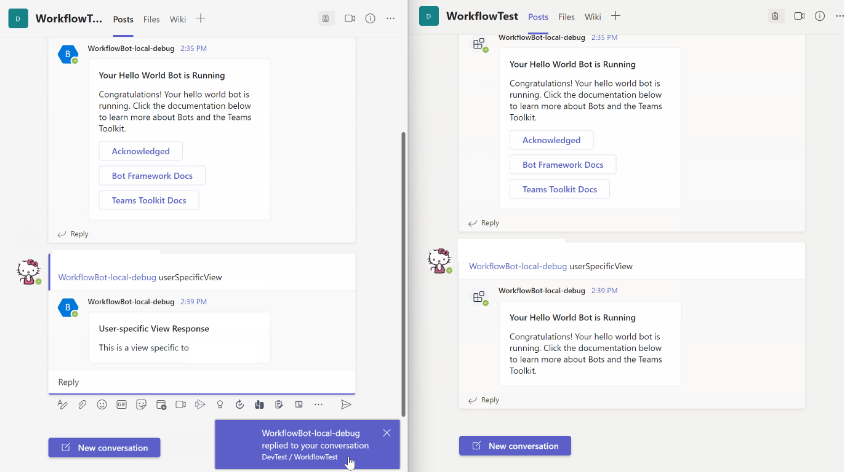
Task: Click the circular arrow Approvals icon
Action: pyautogui.click(x=240, y=405)
